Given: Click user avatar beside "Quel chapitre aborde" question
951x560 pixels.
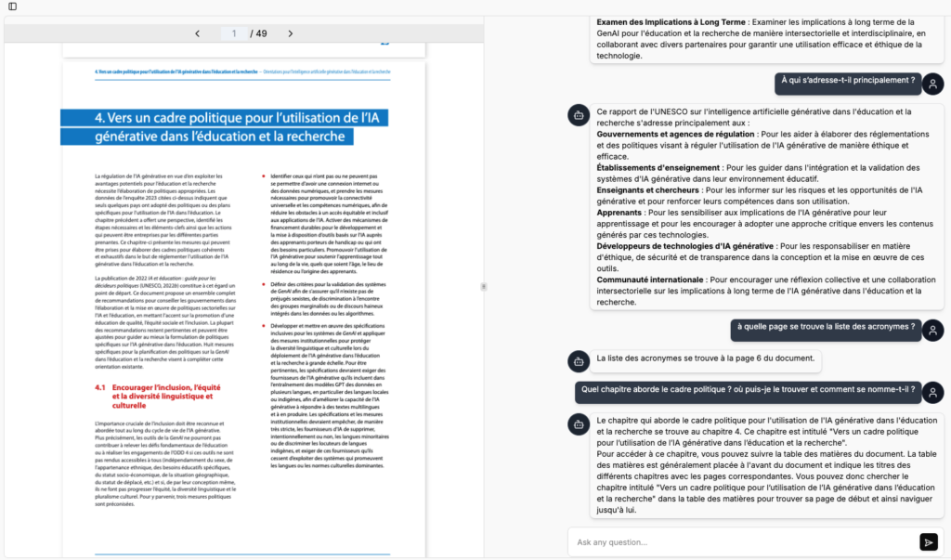Looking at the screenshot, I should (932, 392).
